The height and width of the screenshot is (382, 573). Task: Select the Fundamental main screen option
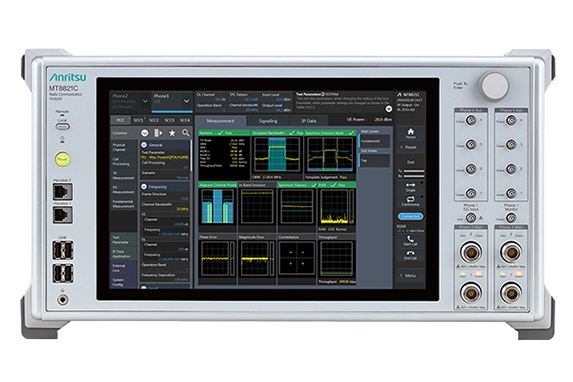click(375, 141)
